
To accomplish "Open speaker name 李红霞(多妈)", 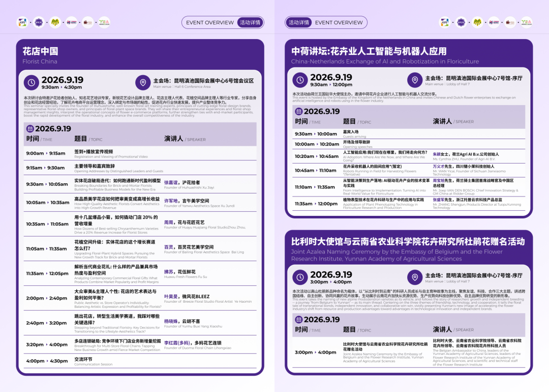I will pos(177,343).
